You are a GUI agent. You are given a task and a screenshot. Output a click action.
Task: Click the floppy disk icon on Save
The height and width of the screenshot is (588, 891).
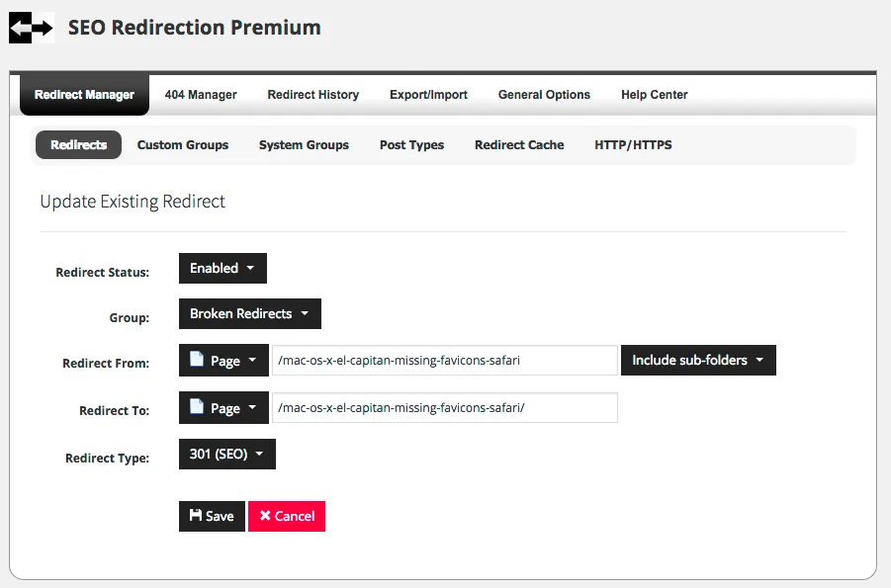coord(196,516)
